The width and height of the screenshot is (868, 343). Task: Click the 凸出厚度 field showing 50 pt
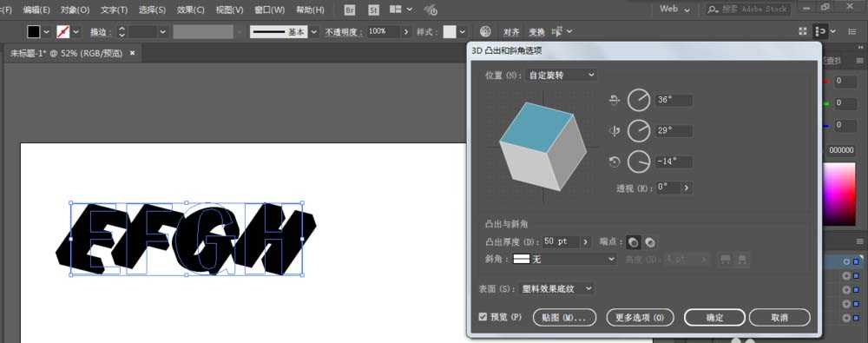[560, 242]
